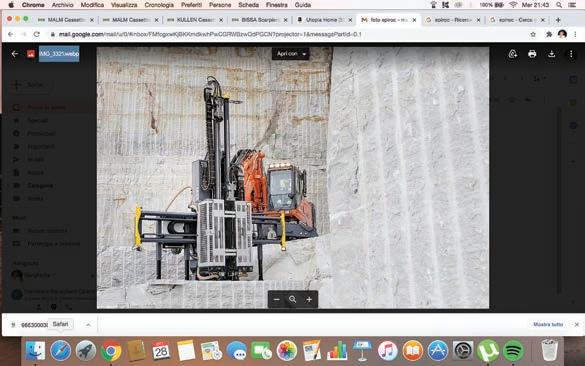Click 'Mostra tutto' downloads link

548,325
